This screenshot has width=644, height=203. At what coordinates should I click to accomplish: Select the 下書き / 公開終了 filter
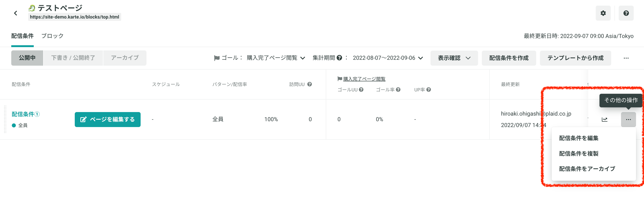(73, 58)
